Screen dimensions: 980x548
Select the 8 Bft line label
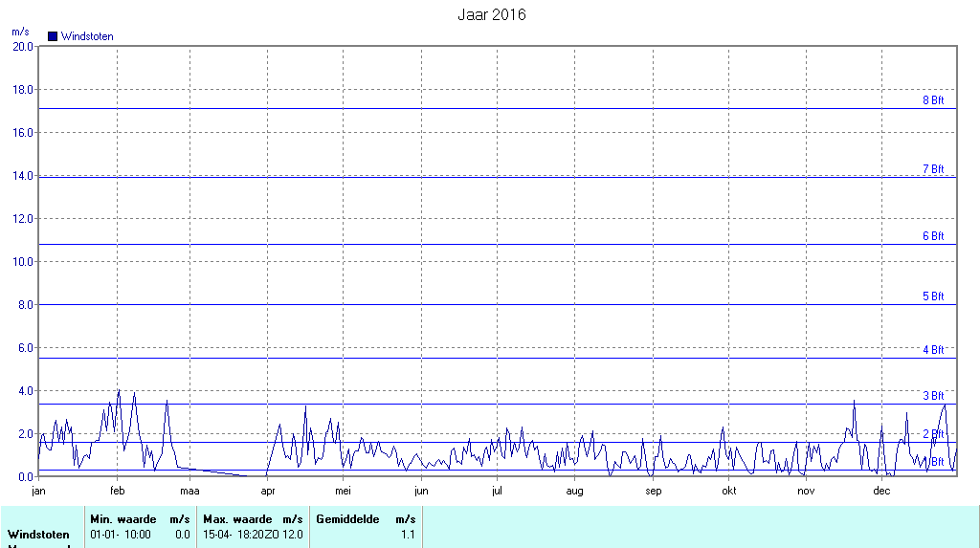(933, 100)
